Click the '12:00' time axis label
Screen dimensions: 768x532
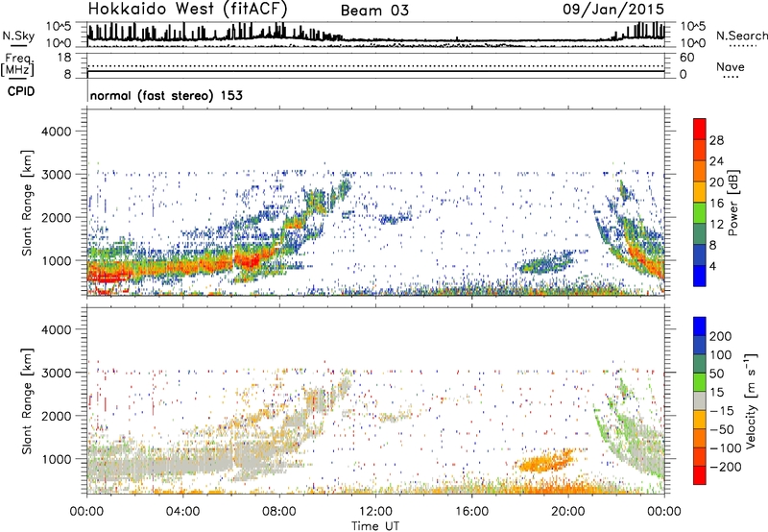tap(375, 512)
